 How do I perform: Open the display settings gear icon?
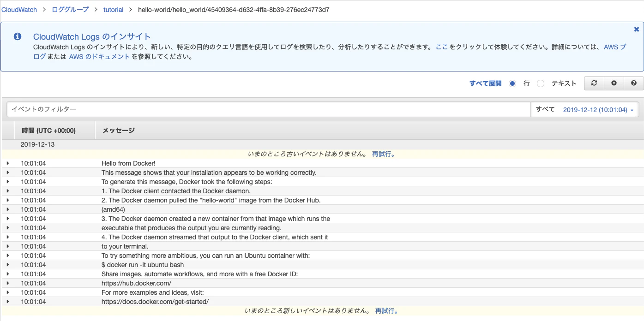point(614,83)
